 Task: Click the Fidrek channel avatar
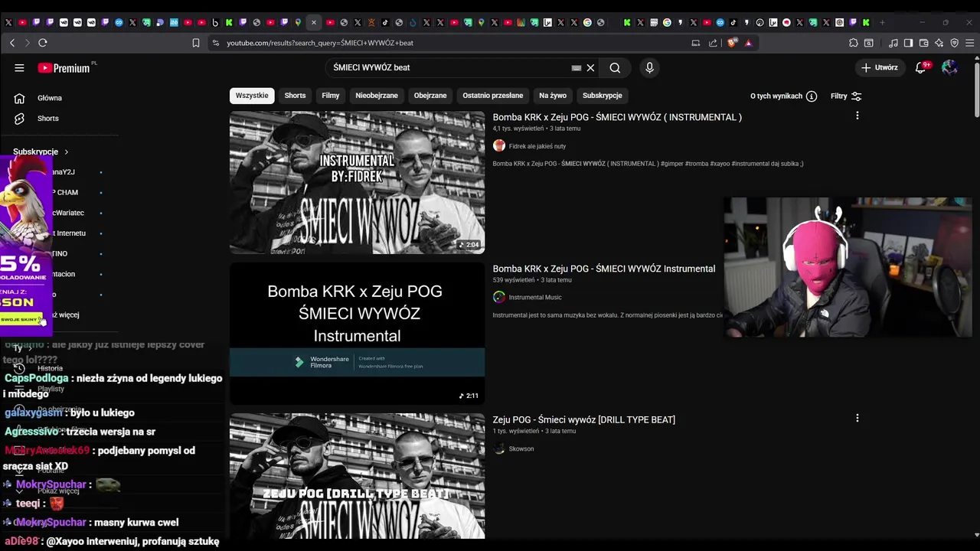click(499, 145)
